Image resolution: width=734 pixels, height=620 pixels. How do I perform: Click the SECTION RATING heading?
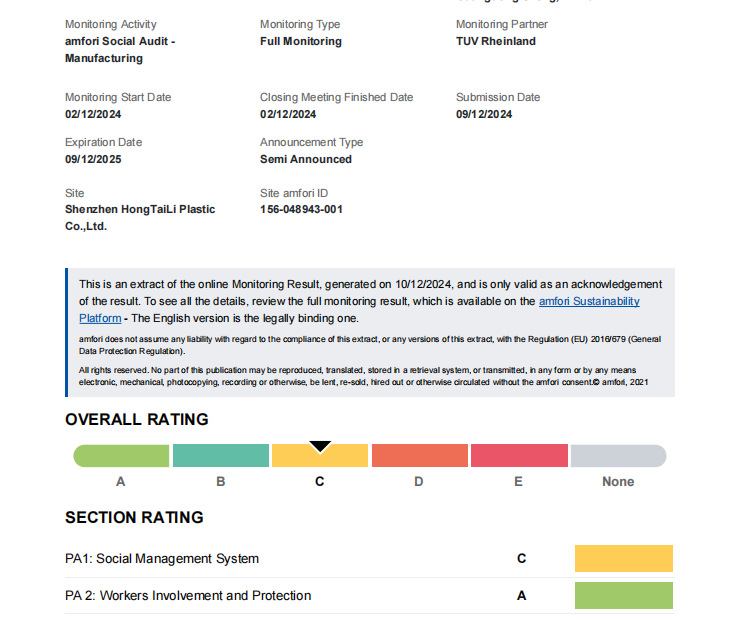pos(134,517)
